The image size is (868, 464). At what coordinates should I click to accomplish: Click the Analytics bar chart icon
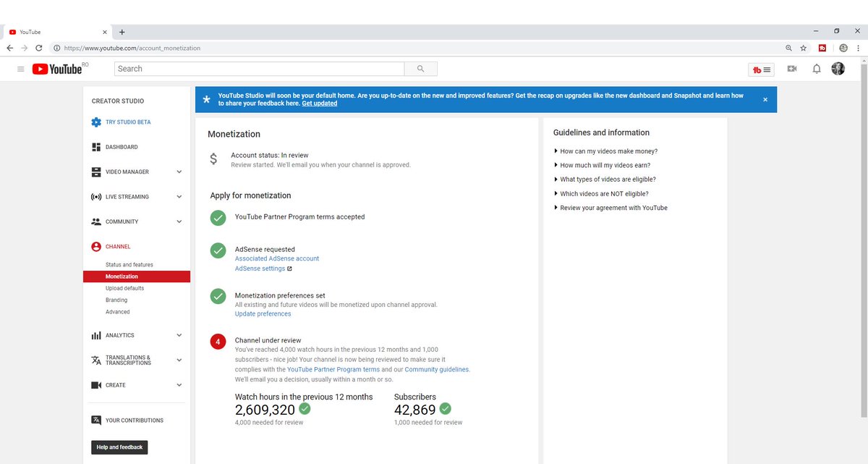(x=96, y=335)
